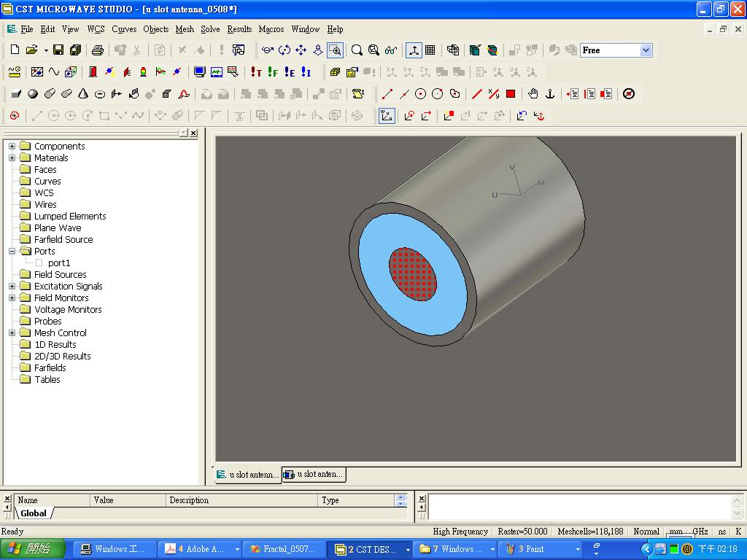The width and height of the screenshot is (747, 560).
Task: Expand the Excitation Signals folder
Action: pos(12,286)
